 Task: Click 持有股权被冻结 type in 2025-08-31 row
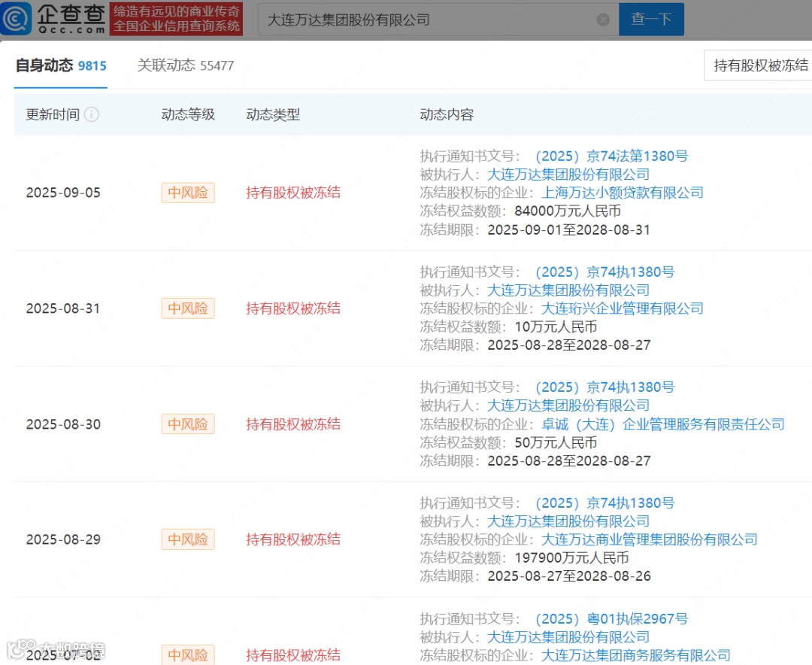[293, 308]
